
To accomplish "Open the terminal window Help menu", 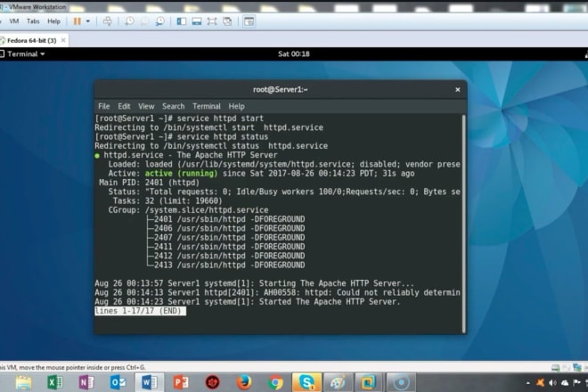I will [x=237, y=106].
